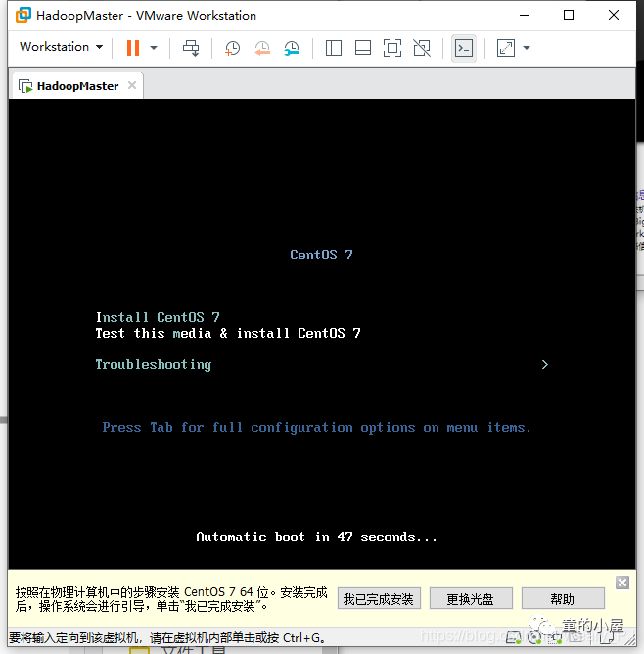Enter full screen mode
This screenshot has height=654, width=644.
point(392,48)
